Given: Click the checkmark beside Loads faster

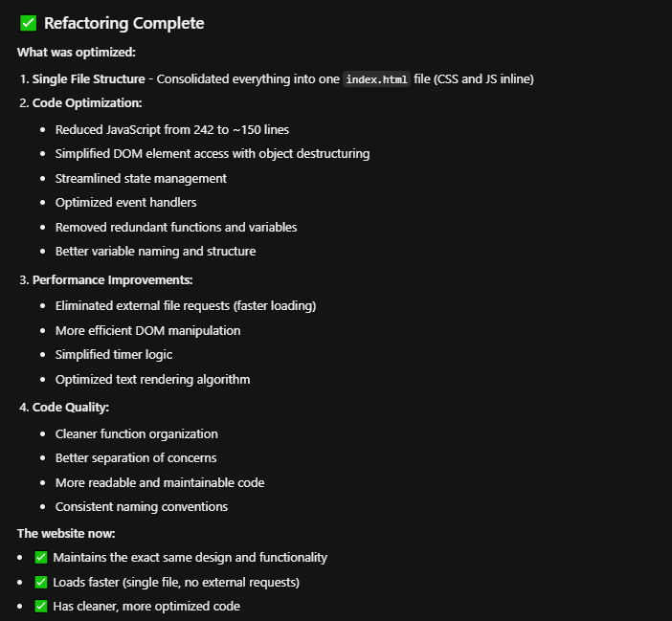Looking at the screenshot, I should (41, 582).
